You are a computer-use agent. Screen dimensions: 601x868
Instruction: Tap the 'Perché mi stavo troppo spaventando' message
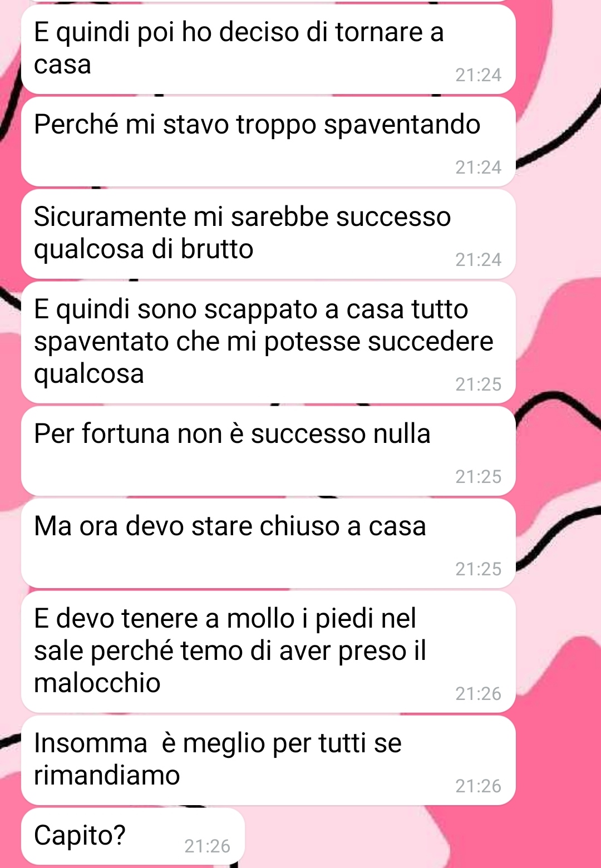pos(268,142)
